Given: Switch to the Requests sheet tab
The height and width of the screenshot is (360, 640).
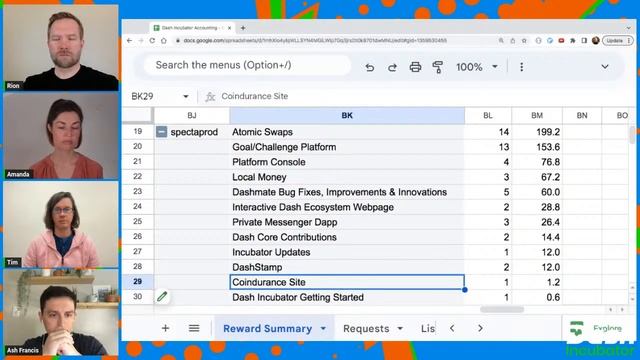Looking at the screenshot, I should [366, 329].
